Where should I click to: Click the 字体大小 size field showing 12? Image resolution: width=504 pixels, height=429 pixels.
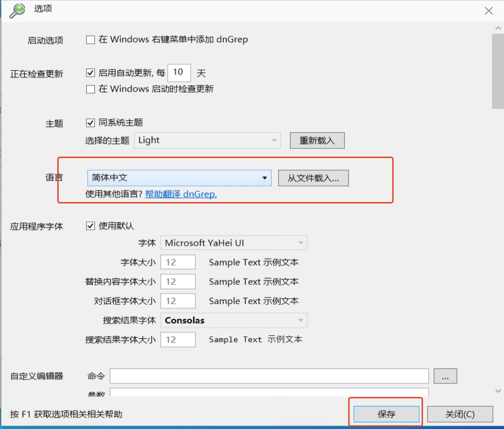178,262
